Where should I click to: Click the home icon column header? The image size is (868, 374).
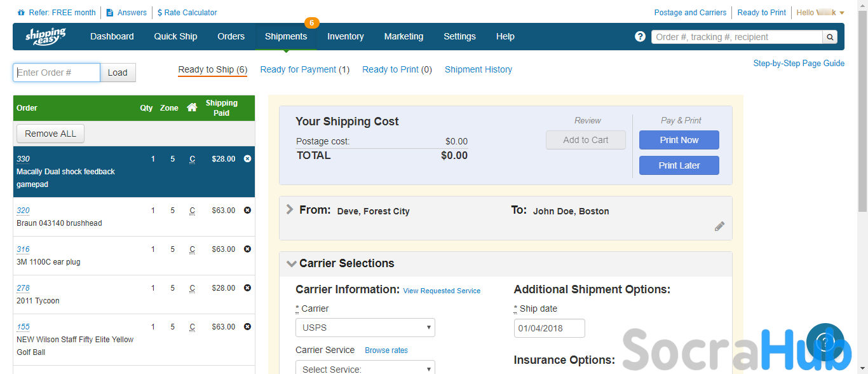coord(192,107)
